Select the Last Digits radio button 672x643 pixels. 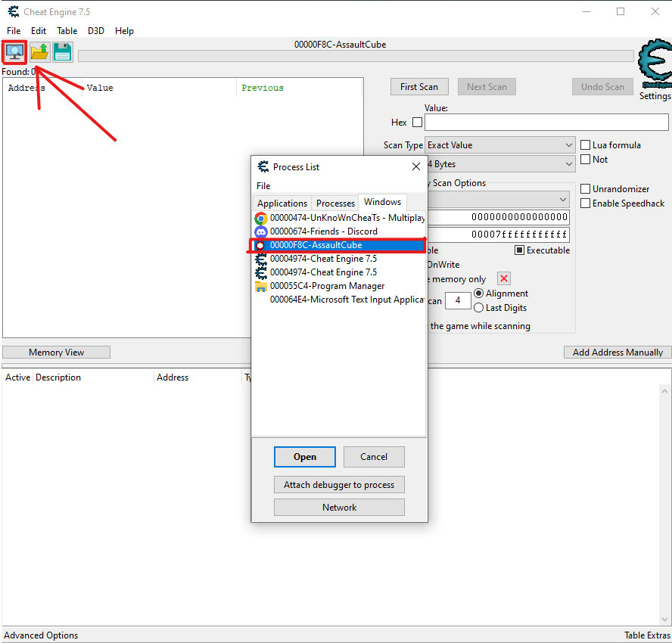[479, 308]
